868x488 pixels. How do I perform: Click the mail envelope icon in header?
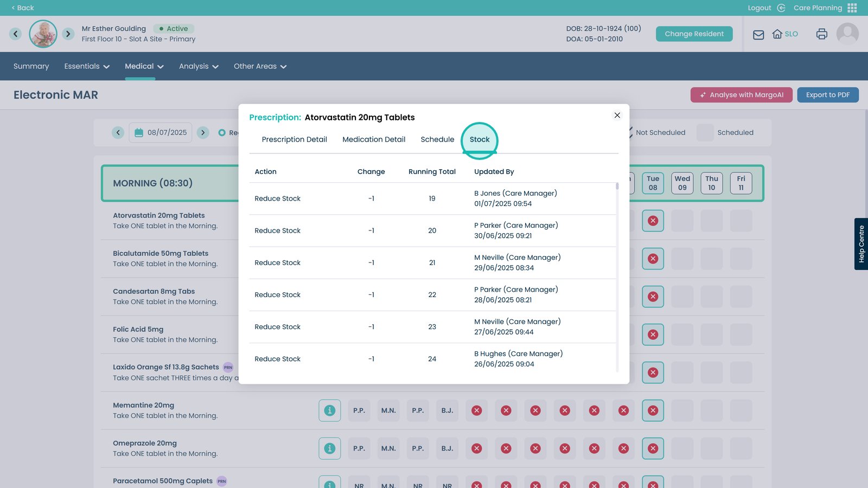click(758, 35)
